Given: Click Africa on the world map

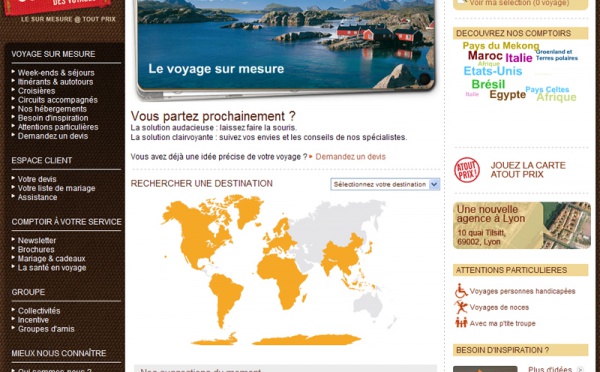Looking at the screenshot, I should coord(282,281).
